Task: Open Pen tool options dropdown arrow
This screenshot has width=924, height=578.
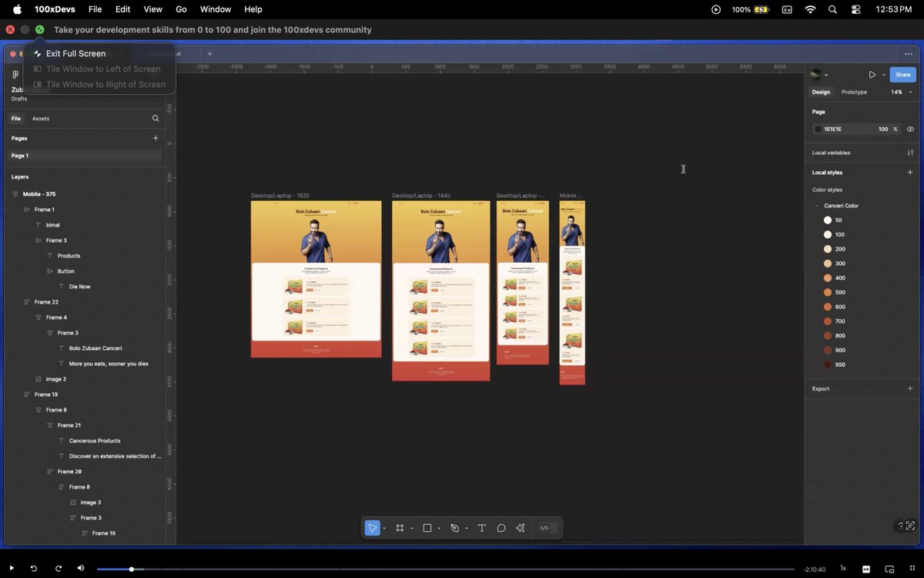Action: pyautogui.click(x=467, y=529)
